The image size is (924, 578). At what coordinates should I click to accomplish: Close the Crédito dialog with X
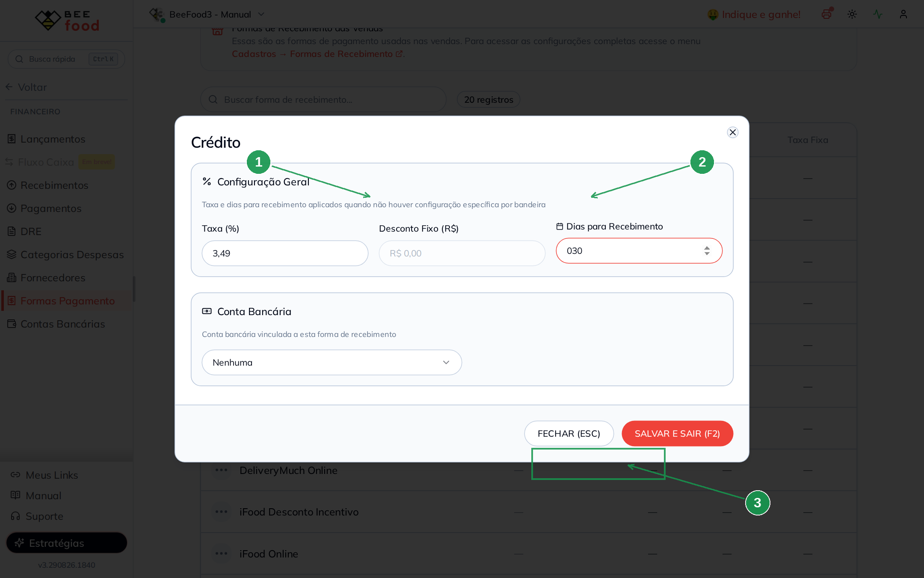pyautogui.click(x=732, y=132)
